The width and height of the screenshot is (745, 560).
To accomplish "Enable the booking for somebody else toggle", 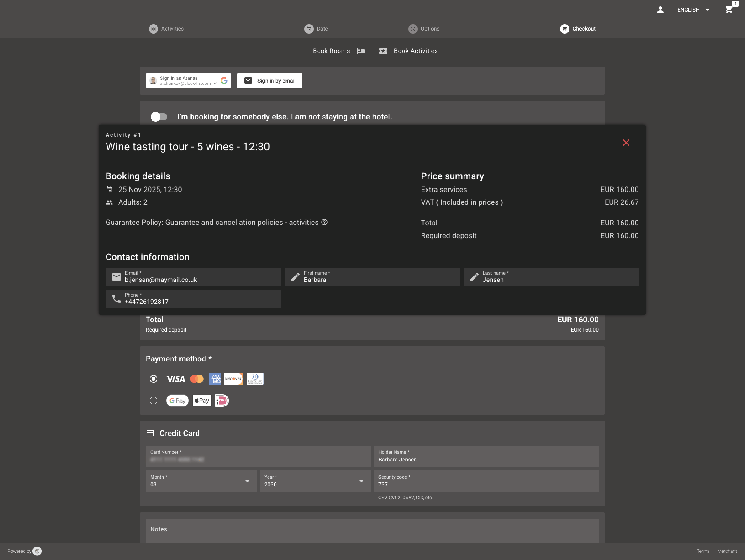I will click(159, 117).
